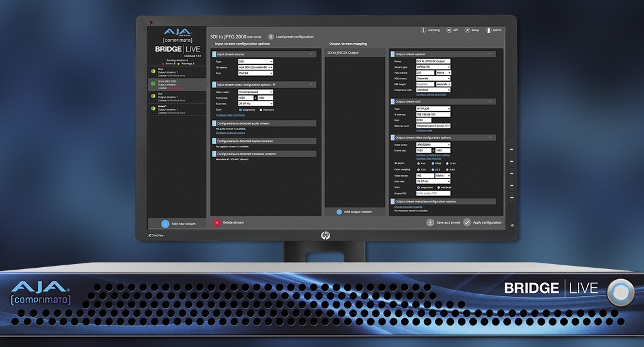Screen dimensions: 644x347
Task: Select the Green stream in sidebar
Action: click(x=177, y=109)
